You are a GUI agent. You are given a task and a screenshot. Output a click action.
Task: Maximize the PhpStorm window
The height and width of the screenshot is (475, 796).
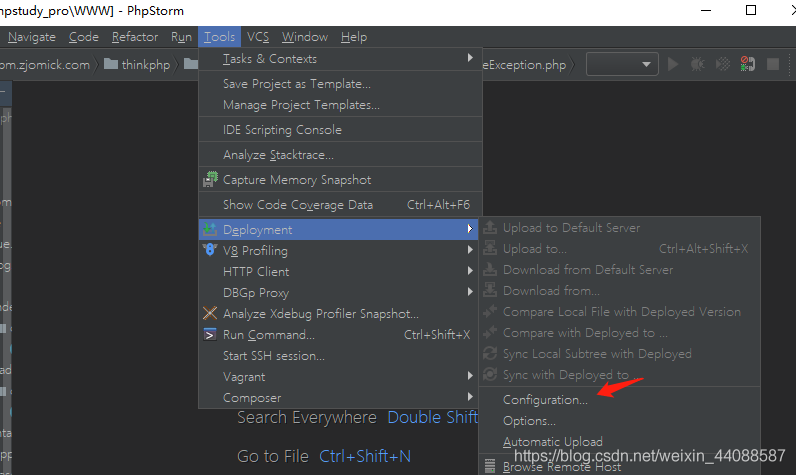tap(751, 10)
